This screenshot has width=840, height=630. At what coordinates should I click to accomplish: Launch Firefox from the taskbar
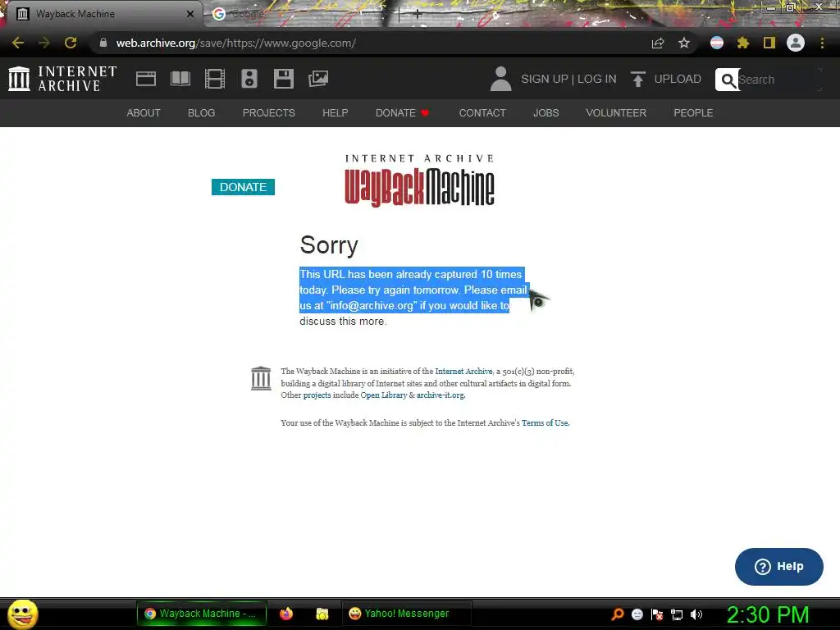point(286,614)
